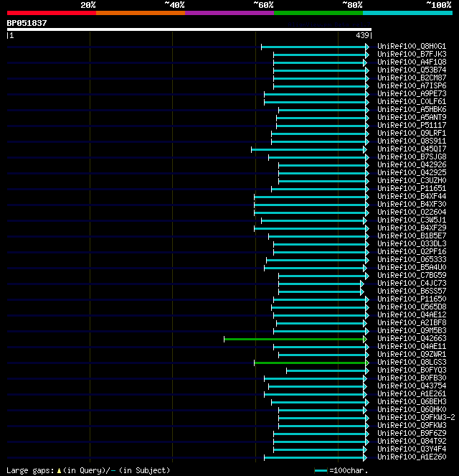Viewport: 459px width, 476px height.
Task: Open UniRef100_P11651 entry
Action: (x=412, y=189)
